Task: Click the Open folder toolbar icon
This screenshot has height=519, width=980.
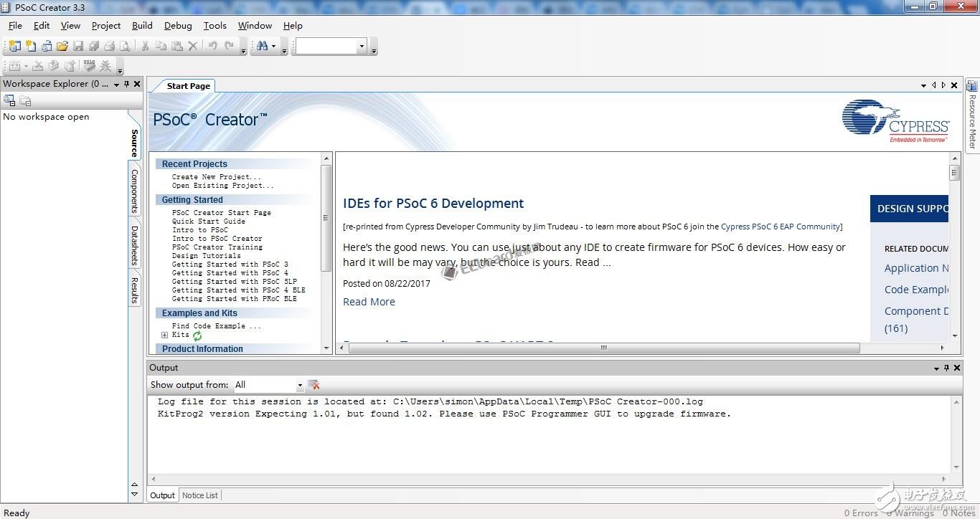Action: (x=62, y=46)
